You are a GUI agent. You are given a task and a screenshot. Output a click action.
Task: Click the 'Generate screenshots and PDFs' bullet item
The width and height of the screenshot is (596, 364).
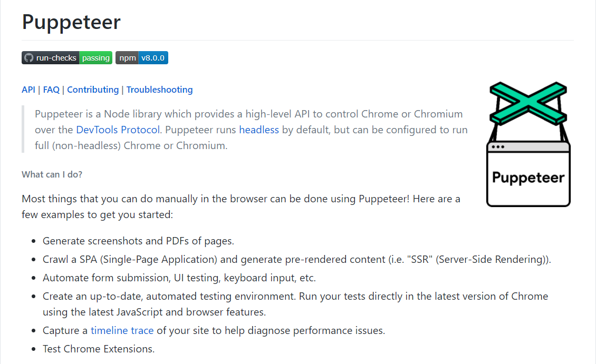(138, 241)
